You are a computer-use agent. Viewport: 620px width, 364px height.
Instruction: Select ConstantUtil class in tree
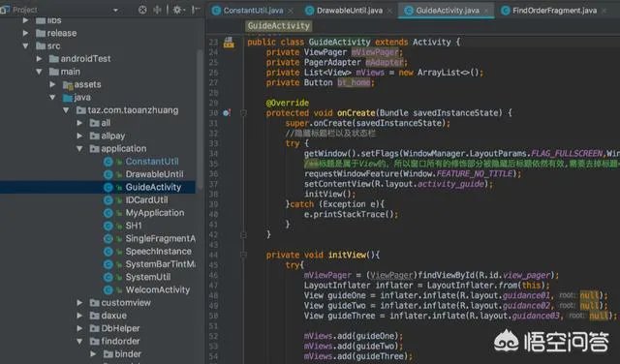coord(152,162)
